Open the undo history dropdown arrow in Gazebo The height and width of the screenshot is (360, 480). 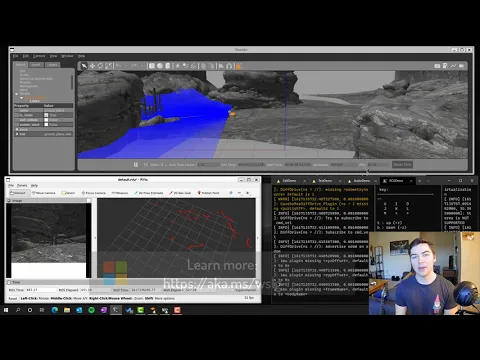click(x=126, y=66)
